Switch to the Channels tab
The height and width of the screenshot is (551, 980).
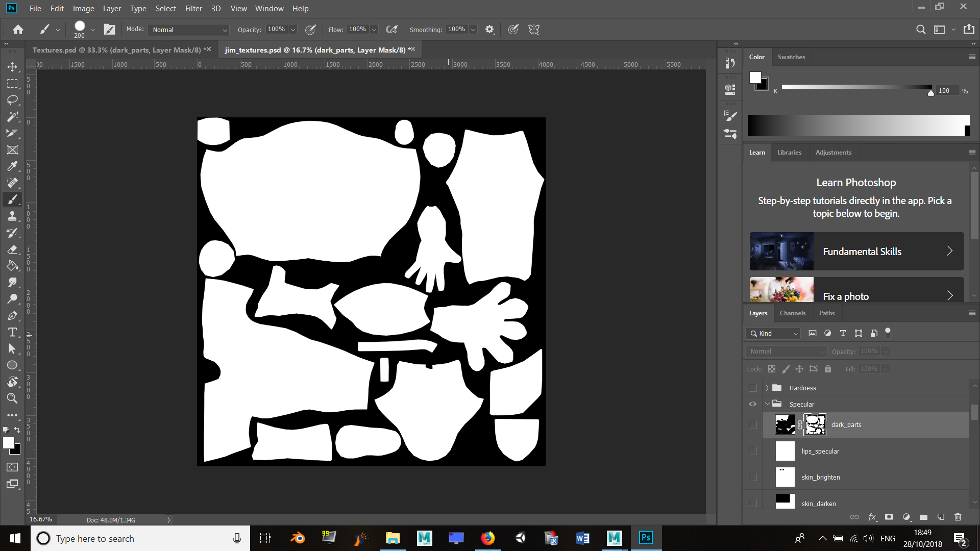793,313
